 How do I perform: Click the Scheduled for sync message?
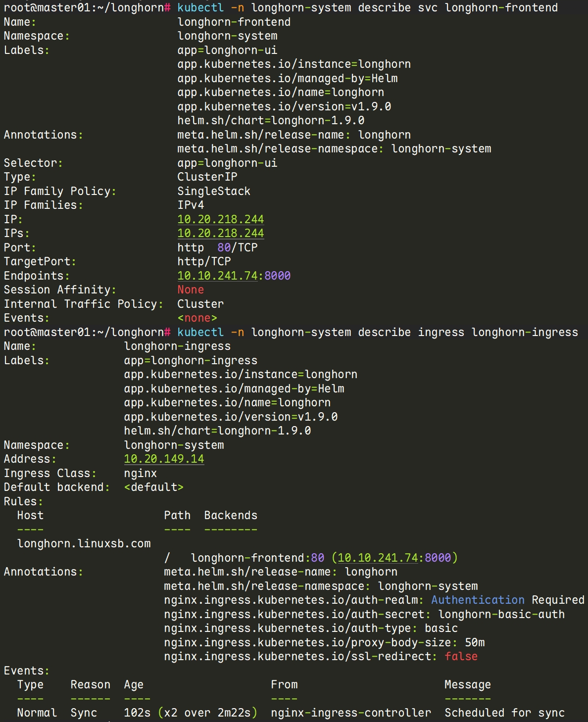(x=504, y=713)
